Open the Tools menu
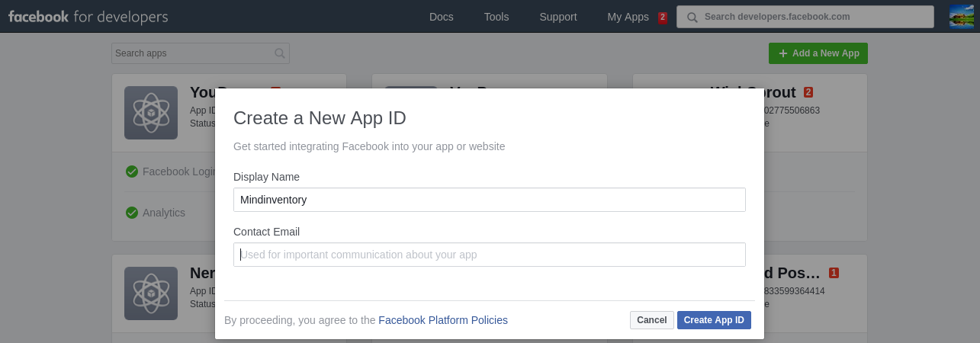Screen dimensions: 980x343 coord(496,17)
